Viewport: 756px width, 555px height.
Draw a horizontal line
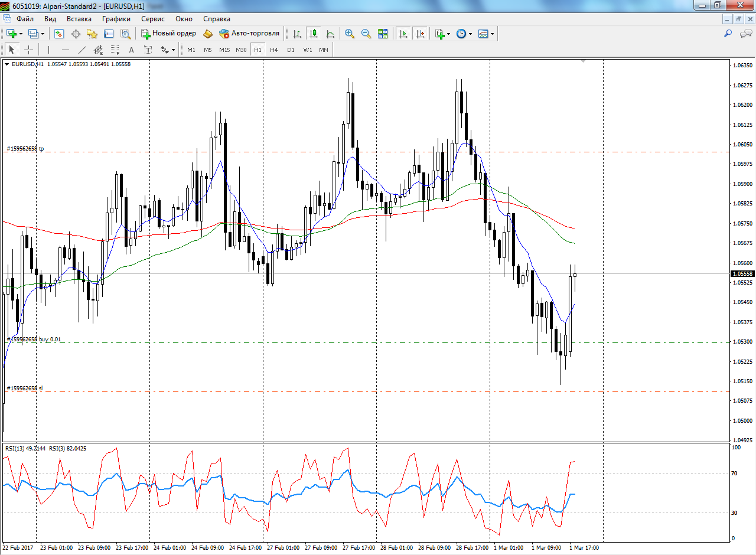click(x=65, y=50)
